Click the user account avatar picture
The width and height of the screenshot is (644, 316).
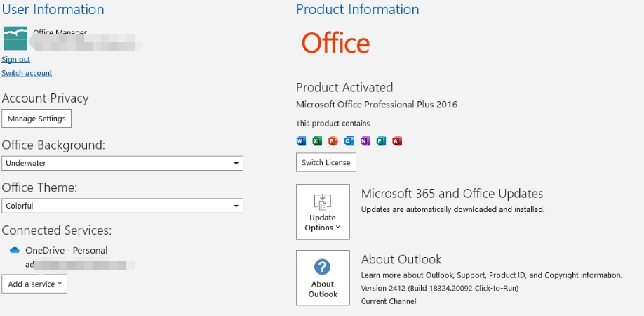[15, 38]
